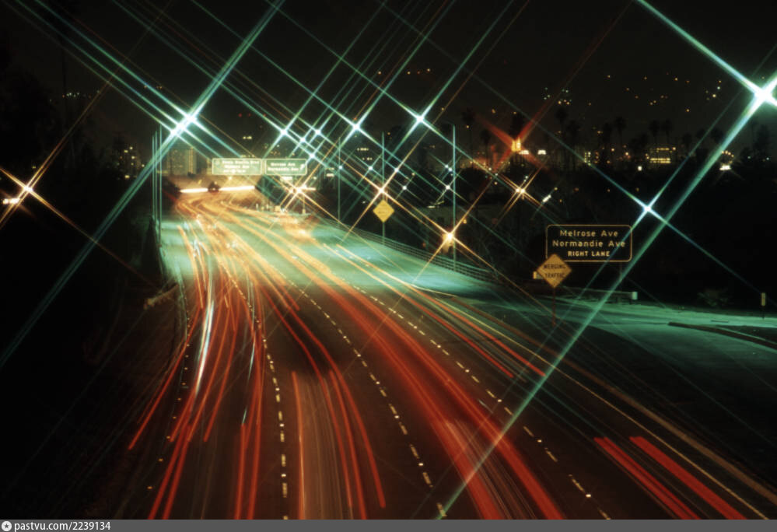
Task: Click the right overhead green freeway sign
Action: (285, 166)
